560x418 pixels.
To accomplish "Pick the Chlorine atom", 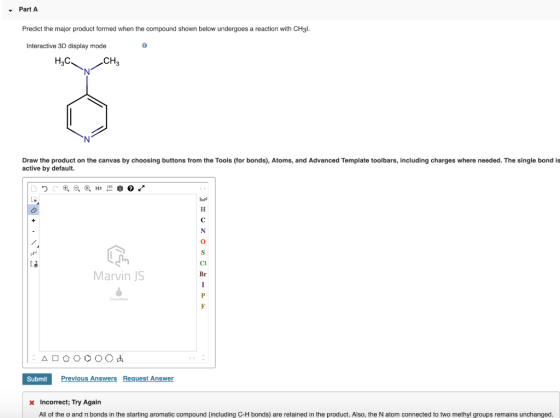I will click(203, 263).
